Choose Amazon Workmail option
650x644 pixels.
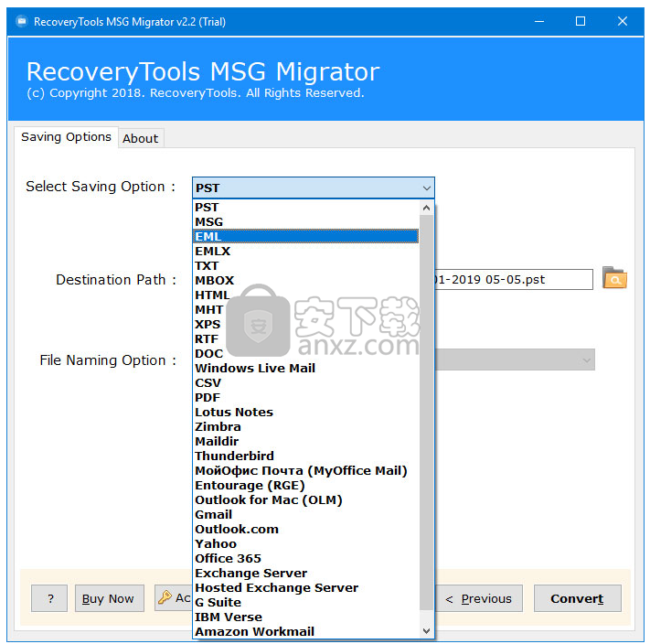[x=306, y=631]
